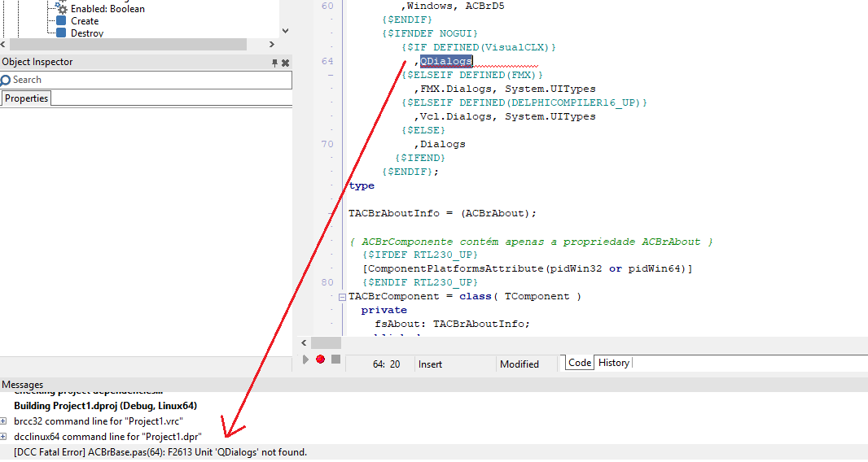
Task: Switch to the Code tab
Action: [x=580, y=363]
